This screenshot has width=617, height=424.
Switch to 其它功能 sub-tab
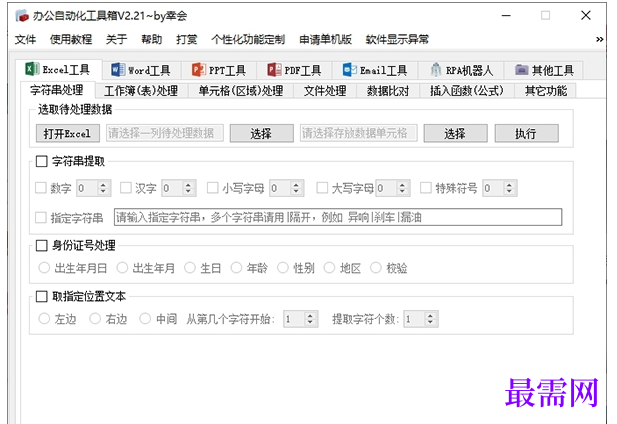(546, 91)
